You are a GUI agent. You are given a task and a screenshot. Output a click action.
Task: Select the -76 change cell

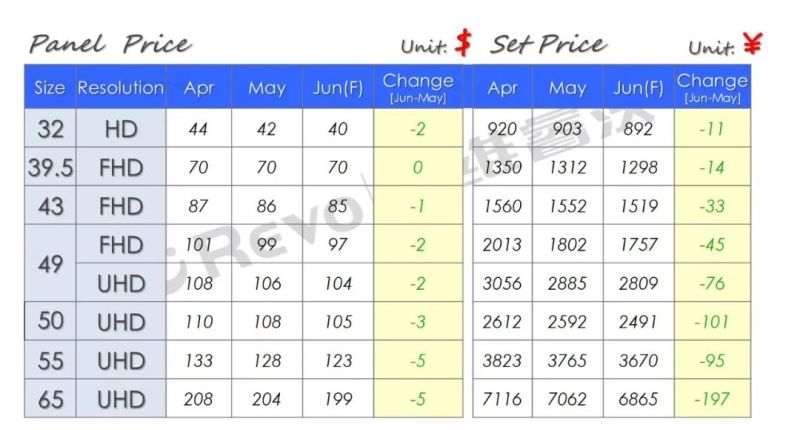coord(712,284)
